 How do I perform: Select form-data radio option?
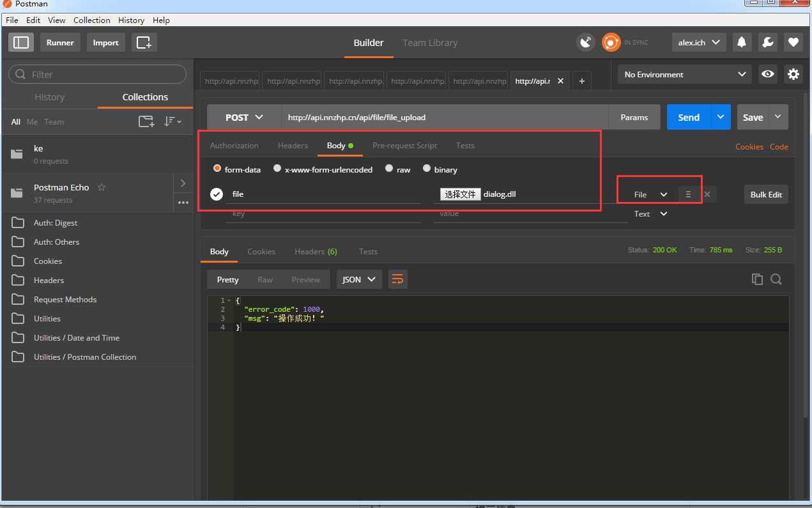pos(217,169)
